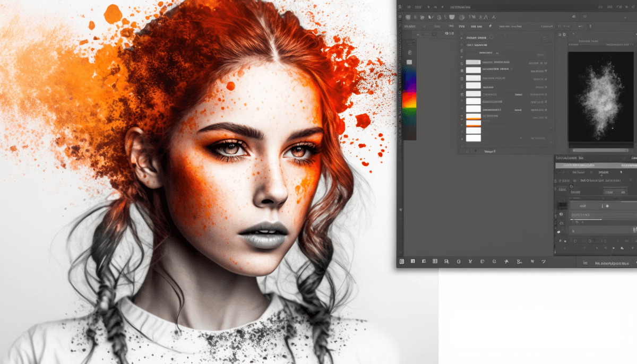
Task: Toggle the eye icon in lower-right panel's left column
Action: click(x=561, y=214)
